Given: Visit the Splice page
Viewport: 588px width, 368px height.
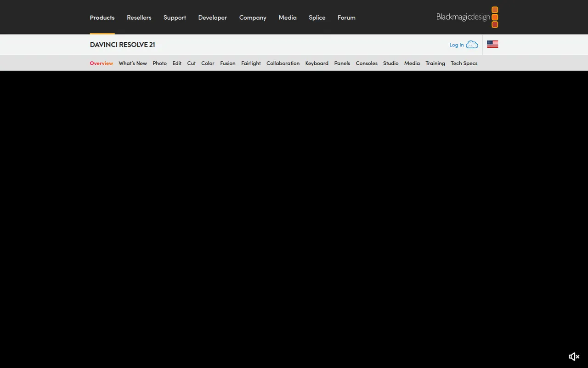Looking at the screenshot, I should [317, 17].
